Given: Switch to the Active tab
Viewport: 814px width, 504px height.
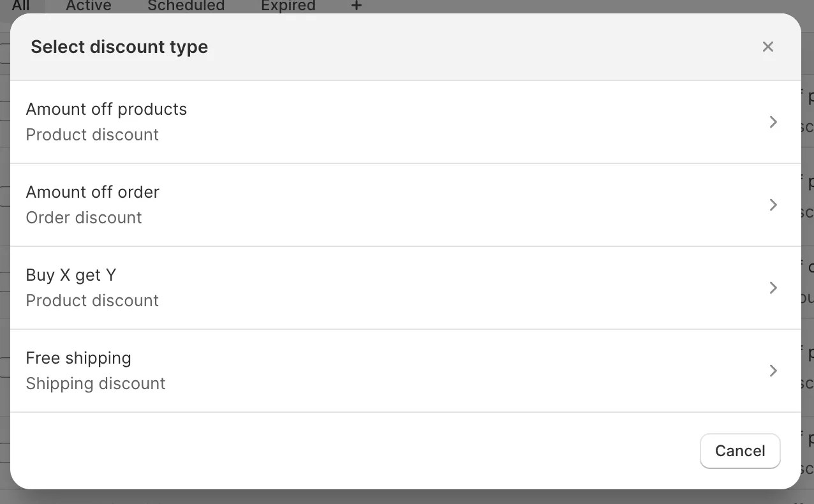Looking at the screenshot, I should [89, 6].
